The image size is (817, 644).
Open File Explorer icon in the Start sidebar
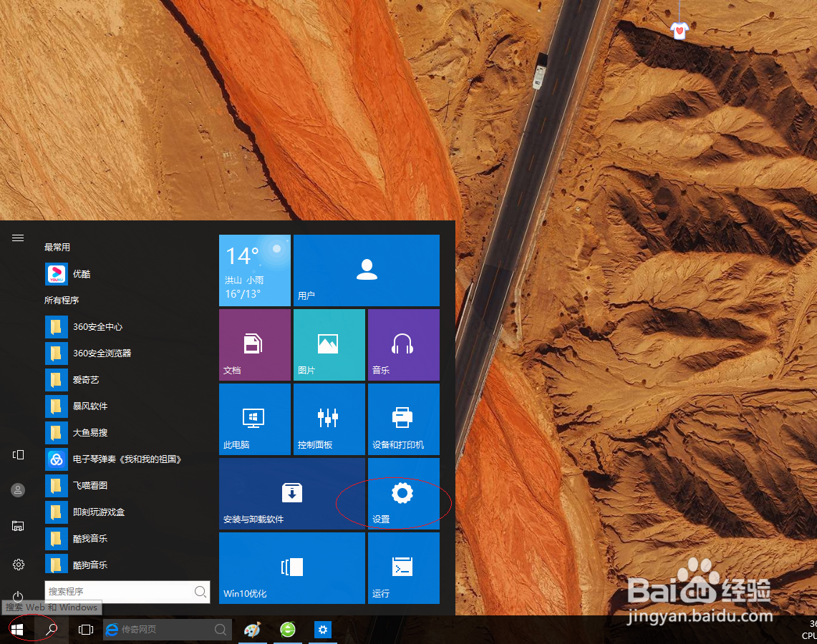click(18, 526)
